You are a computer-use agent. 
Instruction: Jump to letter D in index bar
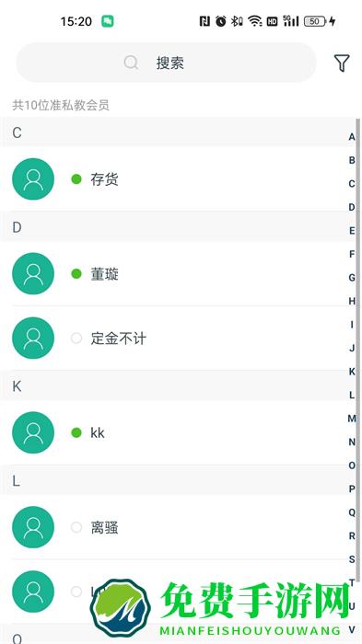[352, 207]
